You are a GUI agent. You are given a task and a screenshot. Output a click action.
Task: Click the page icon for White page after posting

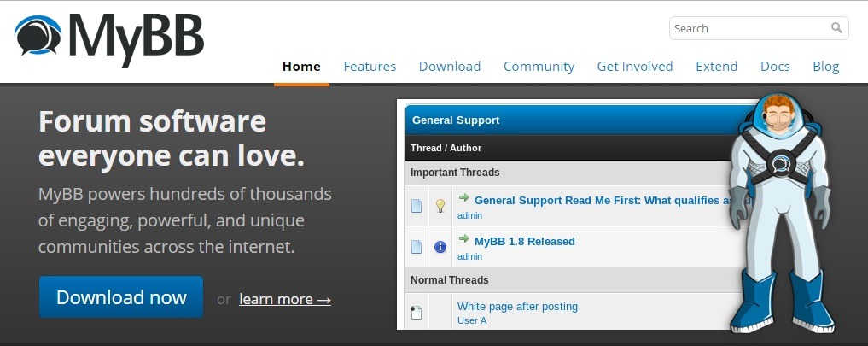[417, 313]
